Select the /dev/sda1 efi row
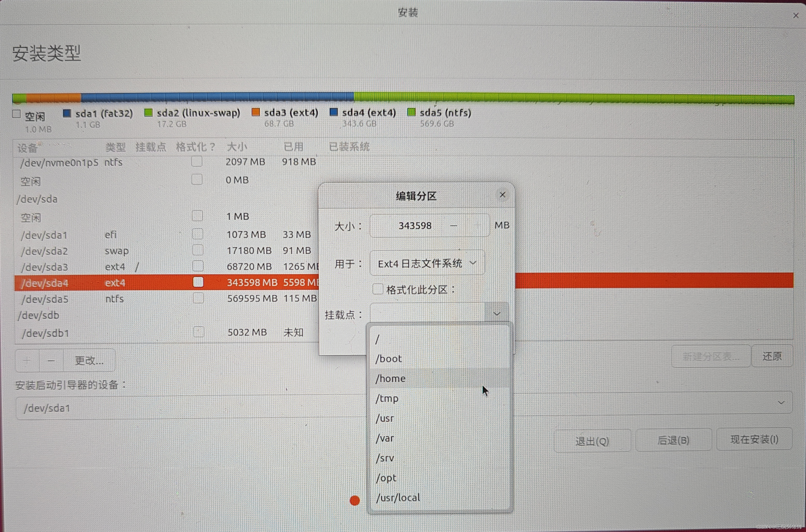The width and height of the screenshot is (806, 532). pos(166,235)
